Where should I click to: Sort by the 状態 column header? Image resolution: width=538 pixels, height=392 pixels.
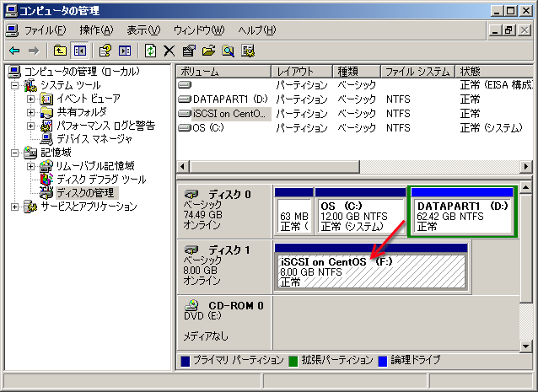pos(494,72)
